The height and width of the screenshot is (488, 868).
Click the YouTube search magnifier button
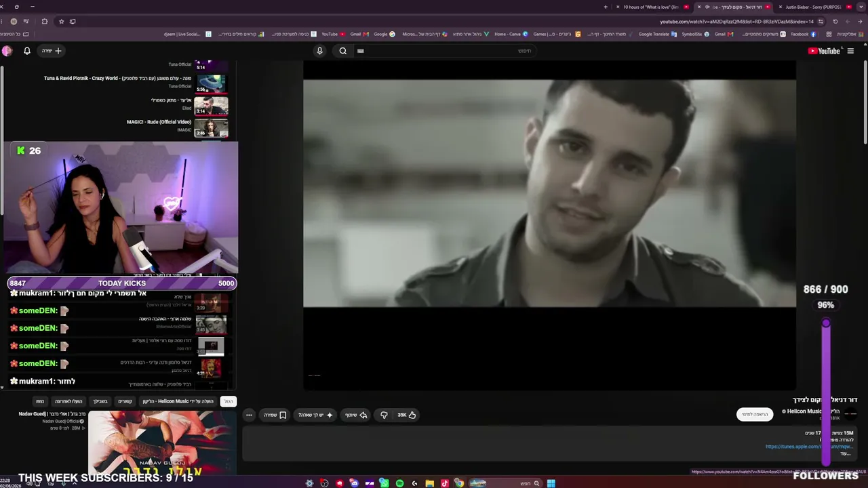click(343, 51)
